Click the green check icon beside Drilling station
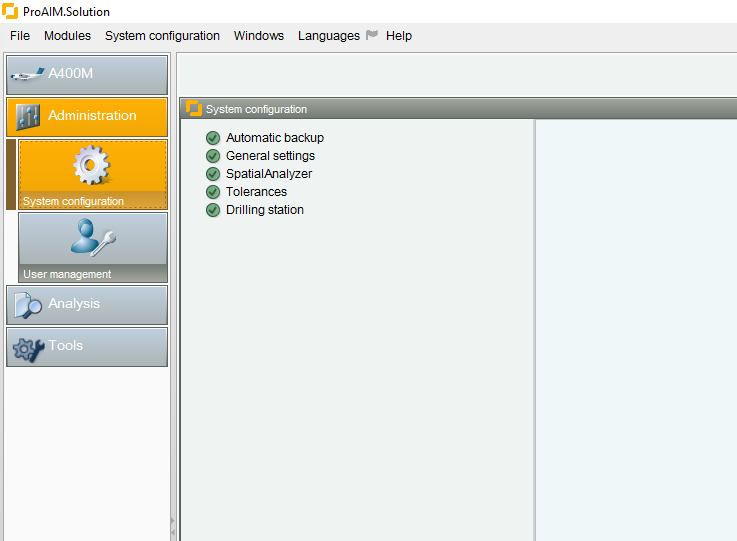 point(213,210)
